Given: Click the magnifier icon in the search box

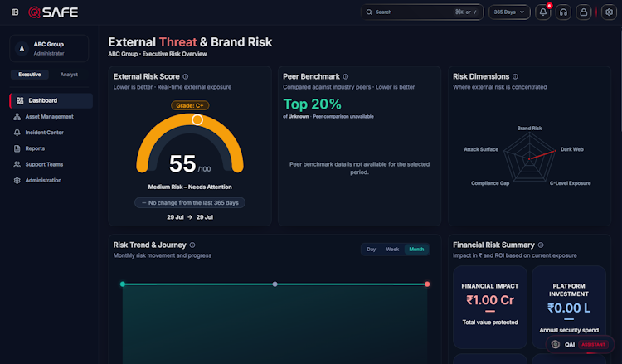Looking at the screenshot, I should (x=369, y=12).
